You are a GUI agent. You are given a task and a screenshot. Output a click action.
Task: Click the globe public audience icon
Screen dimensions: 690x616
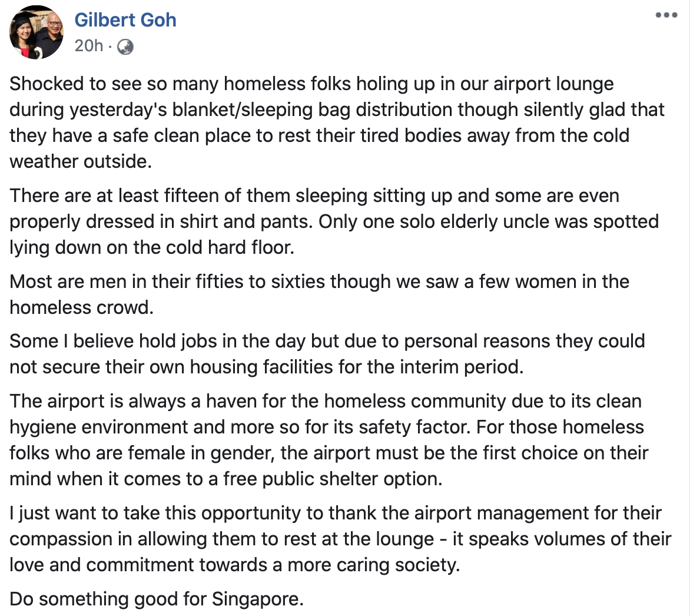125,47
